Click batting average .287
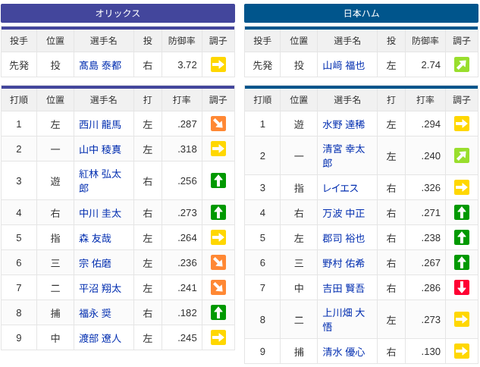Image resolution: width=480 pixels, height=367 pixels. tap(187, 124)
